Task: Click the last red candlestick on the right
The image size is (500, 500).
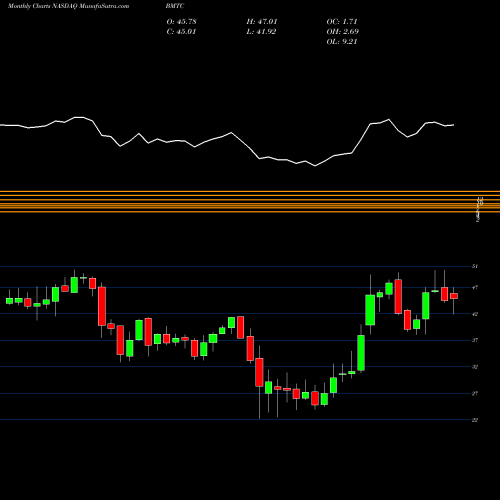Action: pos(454,296)
